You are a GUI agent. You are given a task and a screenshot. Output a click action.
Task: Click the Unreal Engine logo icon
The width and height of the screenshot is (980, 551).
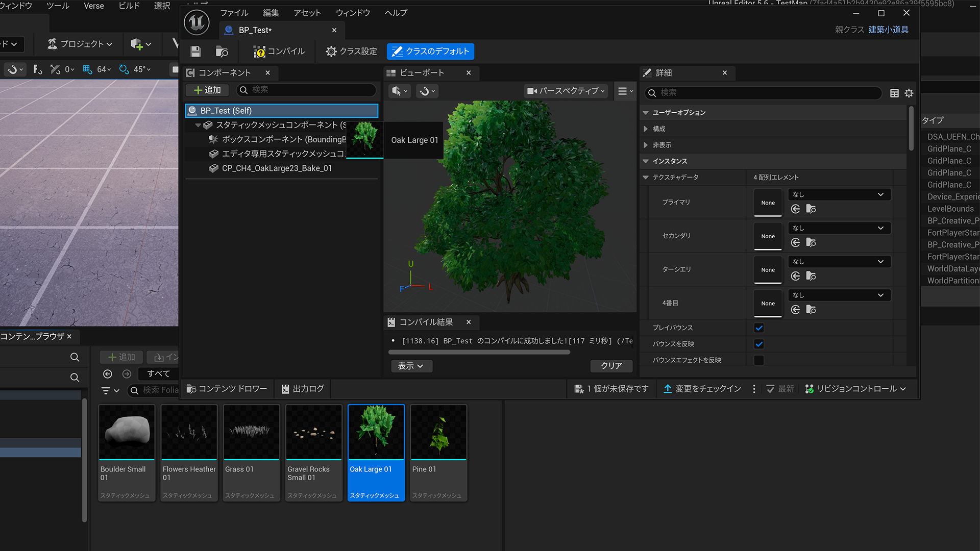(x=197, y=22)
